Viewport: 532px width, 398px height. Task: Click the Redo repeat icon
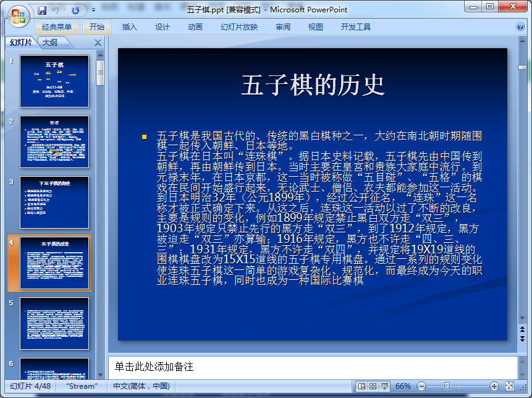[x=75, y=10]
